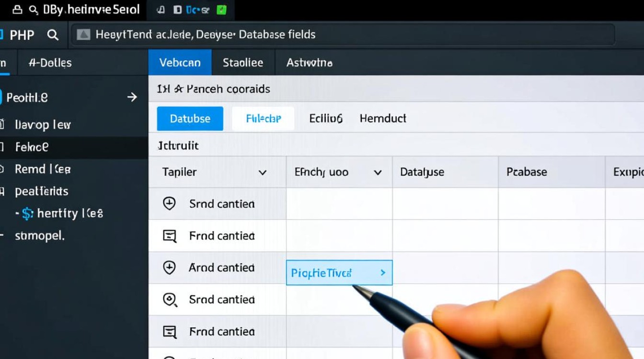The height and width of the screenshot is (359, 644).
Task: Click the magnifier icon beside second Srnd cantied
Action: point(170,300)
